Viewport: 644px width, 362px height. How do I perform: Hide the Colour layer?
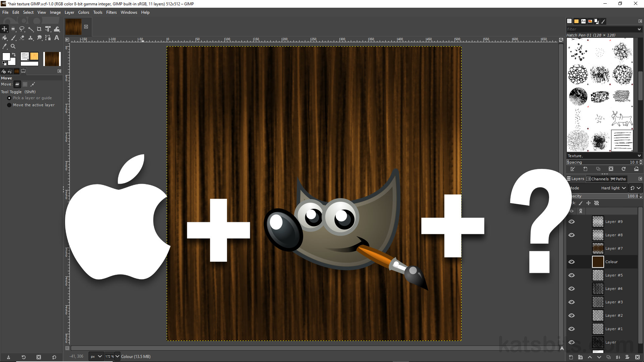572,262
